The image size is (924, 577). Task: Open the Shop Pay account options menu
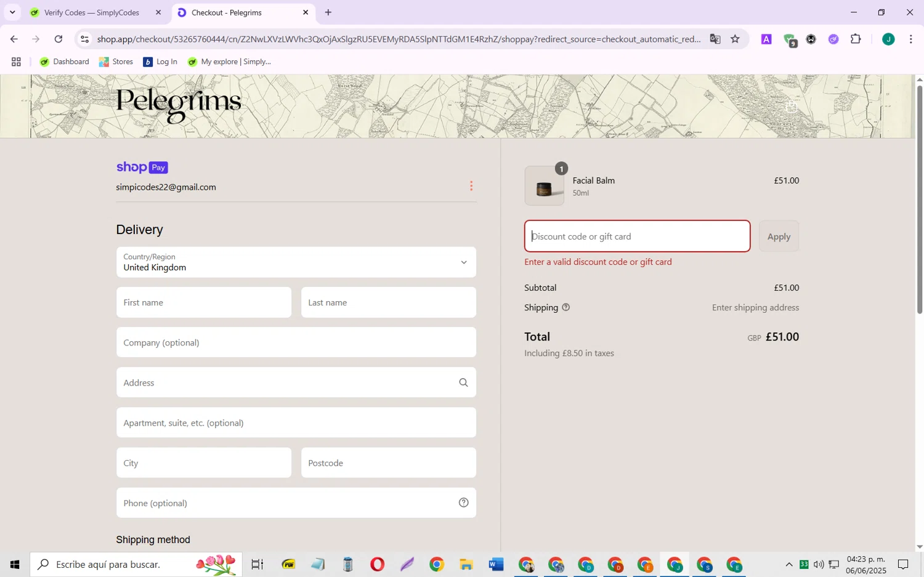(471, 186)
